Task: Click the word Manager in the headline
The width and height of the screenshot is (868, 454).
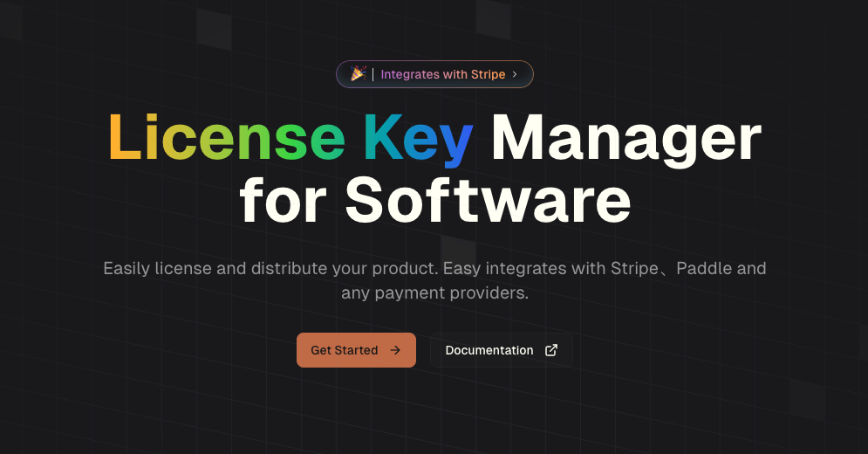Action: pos(625,139)
